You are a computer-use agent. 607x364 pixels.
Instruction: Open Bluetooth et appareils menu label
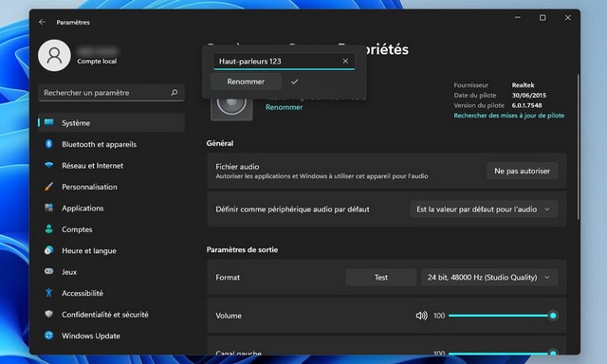point(99,144)
